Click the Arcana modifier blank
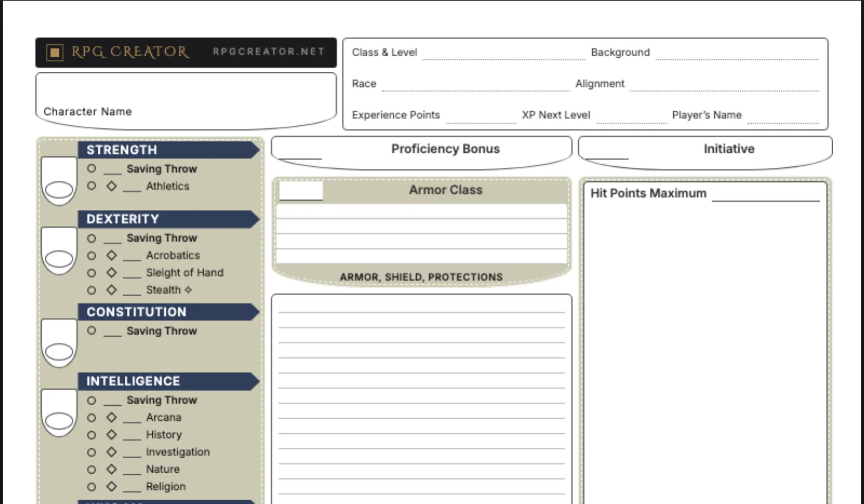The height and width of the screenshot is (504, 864). pos(132,419)
